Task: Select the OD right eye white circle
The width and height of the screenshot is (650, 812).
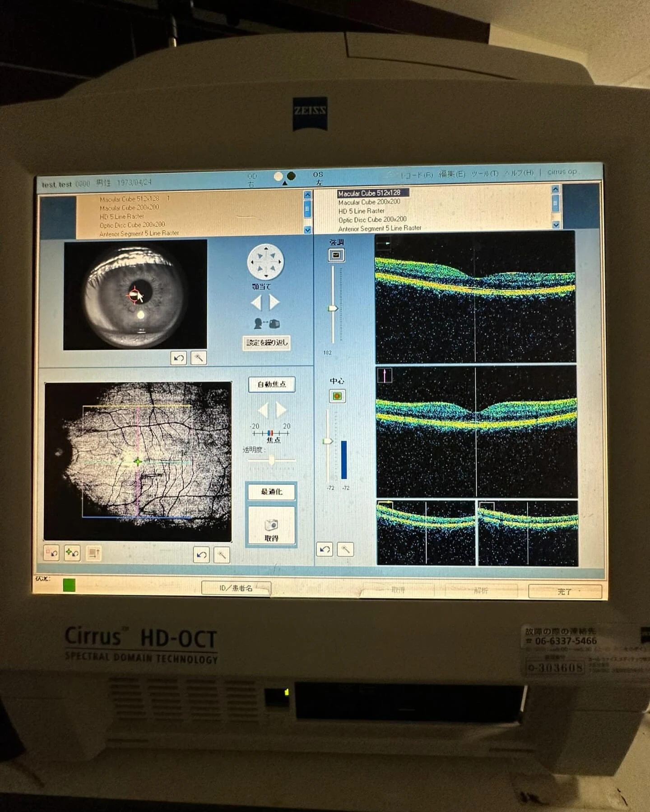Action: click(x=279, y=176)
